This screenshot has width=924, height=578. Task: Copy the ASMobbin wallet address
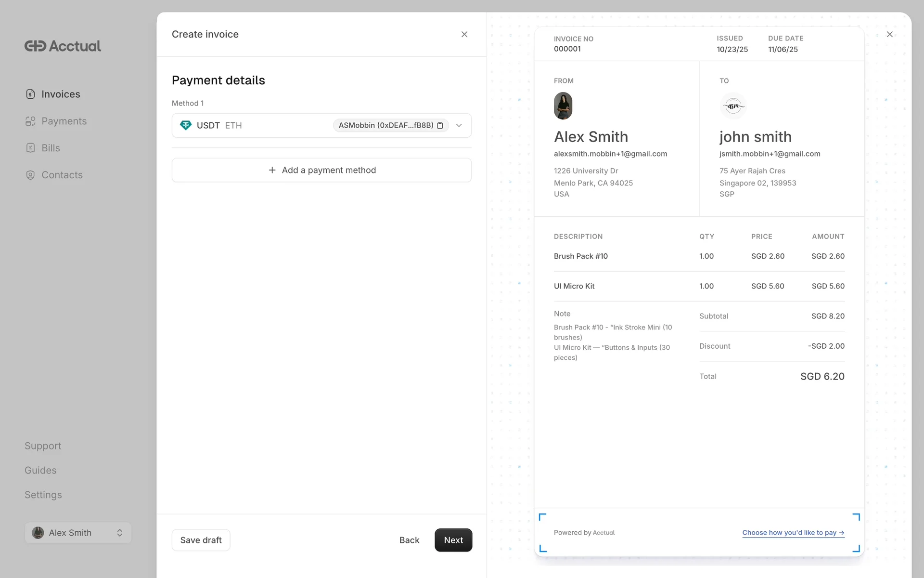[x=440, y=125]
